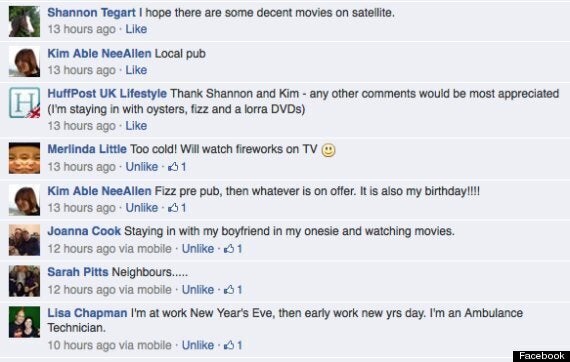Open Lisa Chapman's profile name link
This screenshot has height=362, width=570.
coord(87,313)
